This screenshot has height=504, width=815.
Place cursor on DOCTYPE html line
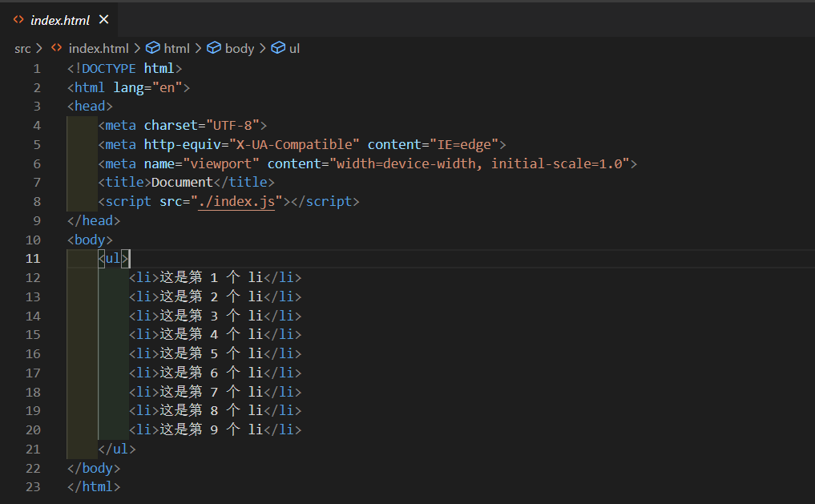pos(125,69)
